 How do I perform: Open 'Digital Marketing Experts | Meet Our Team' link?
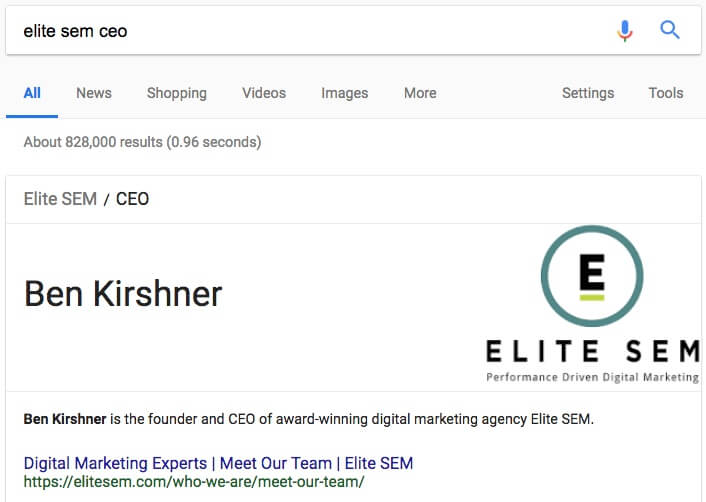218,463
